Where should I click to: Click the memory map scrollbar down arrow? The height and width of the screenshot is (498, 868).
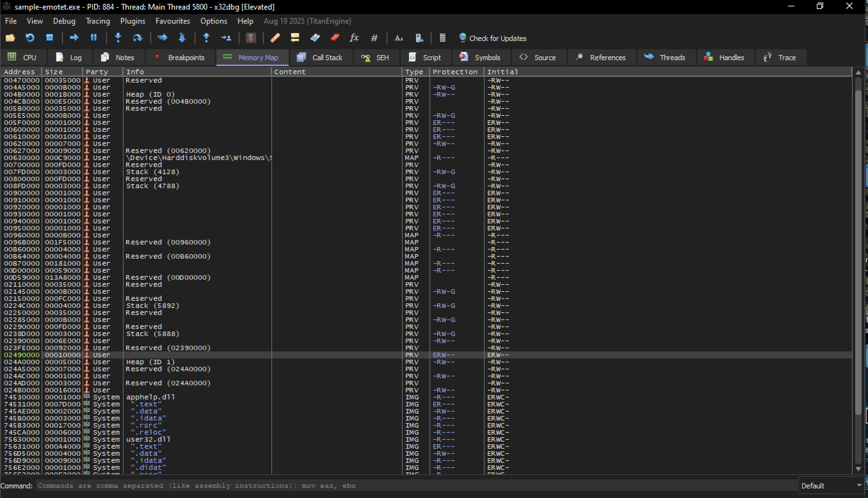pos(858,469)
